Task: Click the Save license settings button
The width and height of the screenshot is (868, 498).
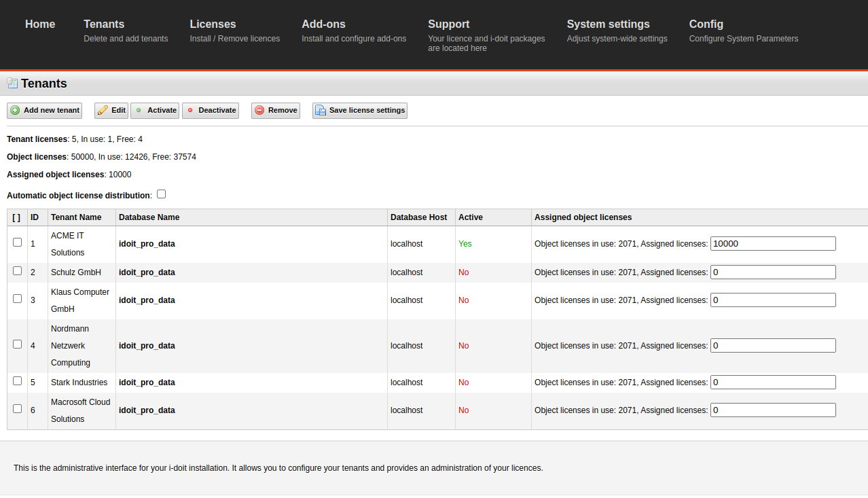Action: click(360, 110)
